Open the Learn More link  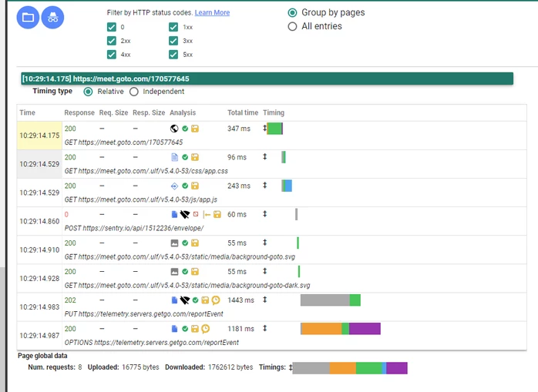(x=212, y=12)
